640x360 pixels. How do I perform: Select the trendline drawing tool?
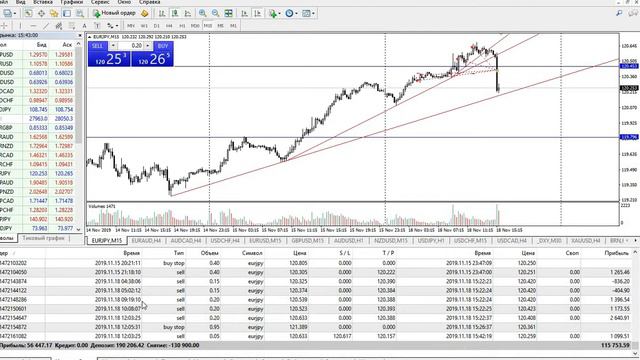(46, 26)
